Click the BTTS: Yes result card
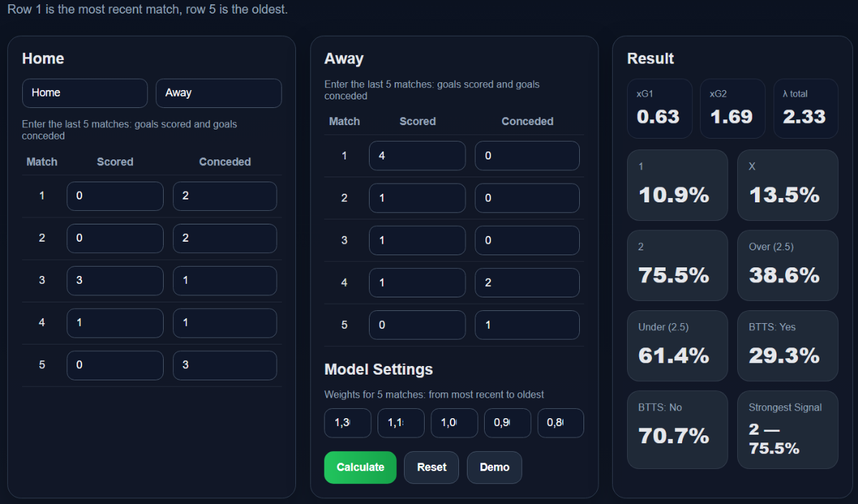Viewport: 858px width, 504px height. coord(787,345)
